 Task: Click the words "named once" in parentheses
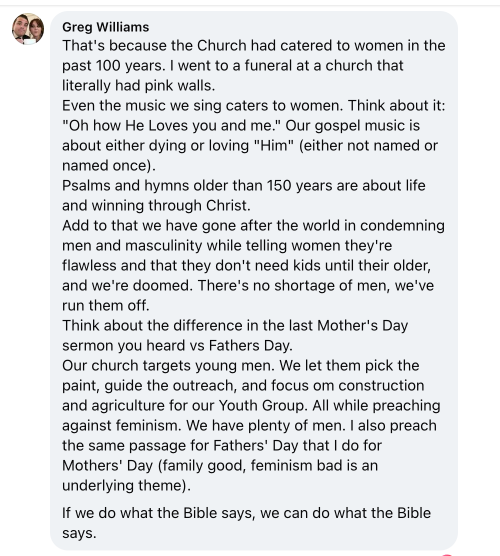(x=104, y=166)
